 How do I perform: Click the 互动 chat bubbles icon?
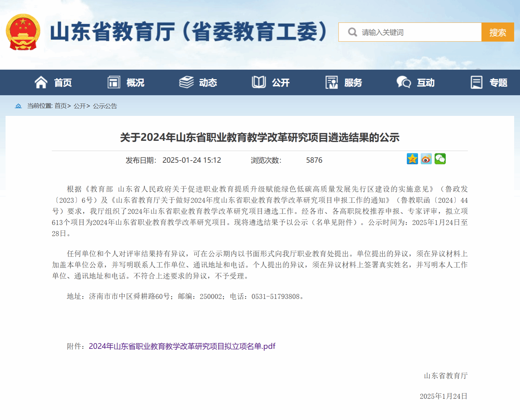404,82
